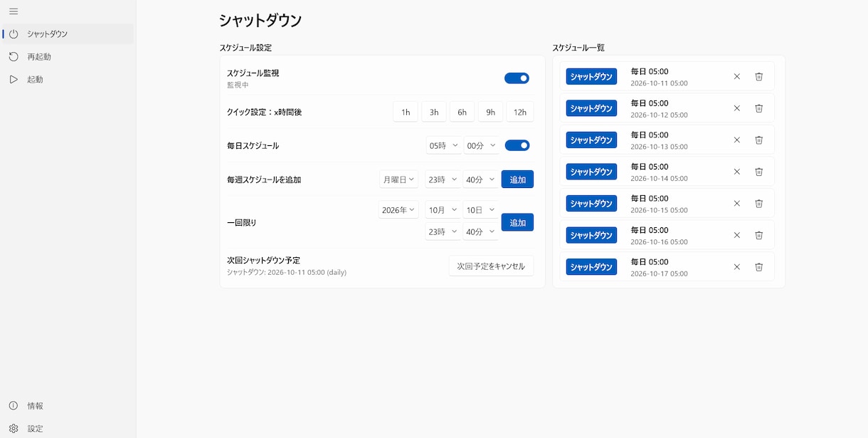
Task: Open the 情報 page in sidebar
Action: click(x=68, y=405)
